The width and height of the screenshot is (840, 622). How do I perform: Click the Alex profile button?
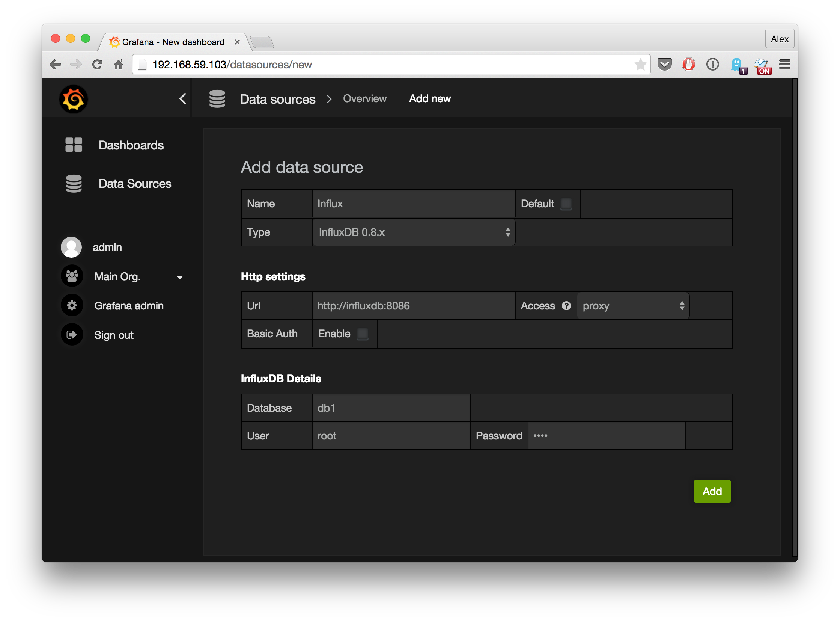[x=780, y=39]
